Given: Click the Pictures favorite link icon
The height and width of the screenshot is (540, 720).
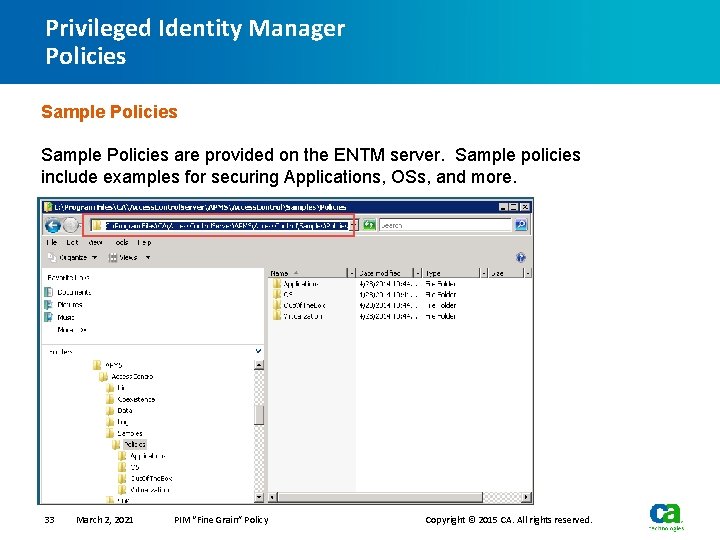Looking at the screenshot, I should 48,304.
